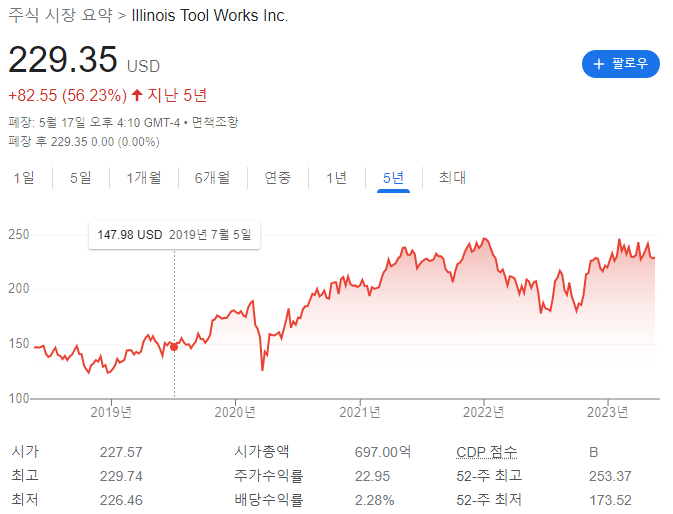
Task: Click the 배당수익률 label
Action: (x=269, y=500)
